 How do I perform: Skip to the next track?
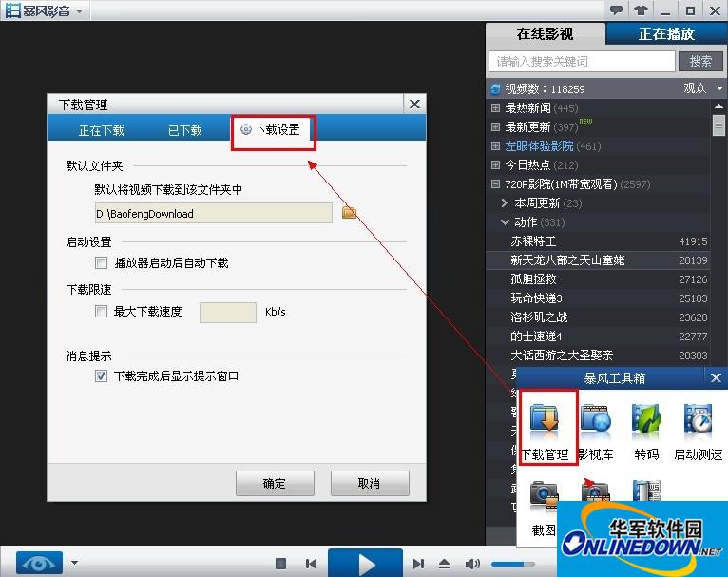click(418, 564)
